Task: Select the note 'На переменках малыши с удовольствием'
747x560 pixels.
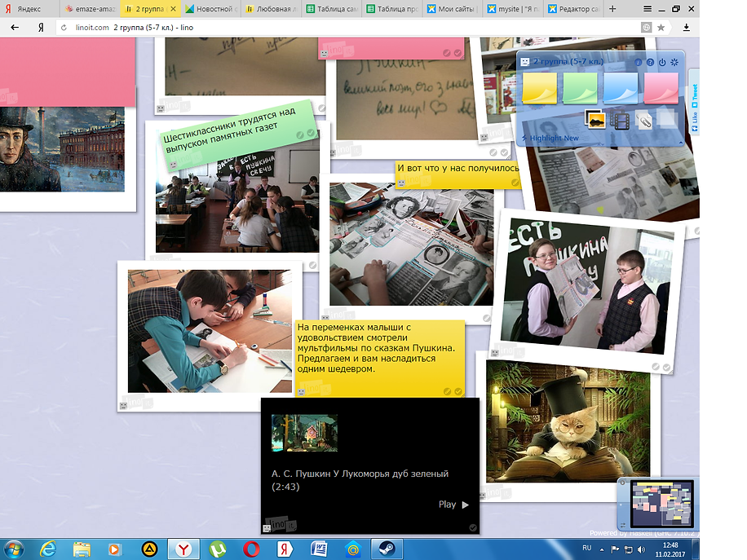Action: tap(380, 359)
